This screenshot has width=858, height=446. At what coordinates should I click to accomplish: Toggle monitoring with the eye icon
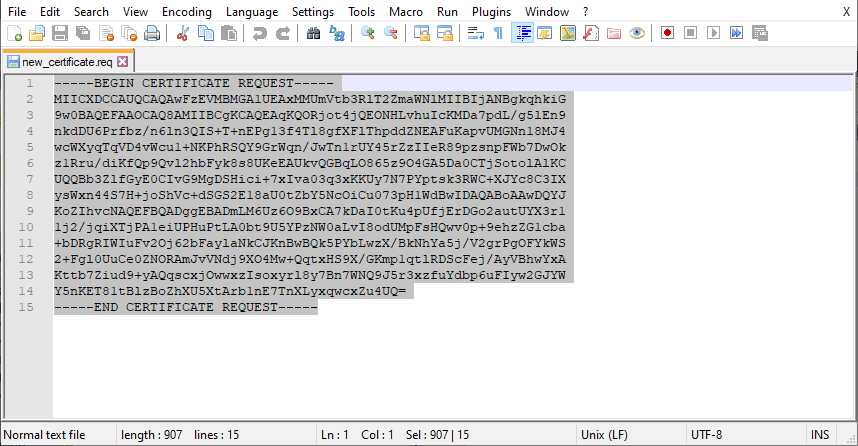tap(636, 33)
